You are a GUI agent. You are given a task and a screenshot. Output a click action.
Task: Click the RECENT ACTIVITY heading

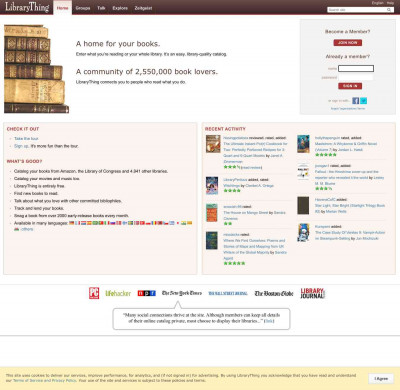tap(225, 129)
